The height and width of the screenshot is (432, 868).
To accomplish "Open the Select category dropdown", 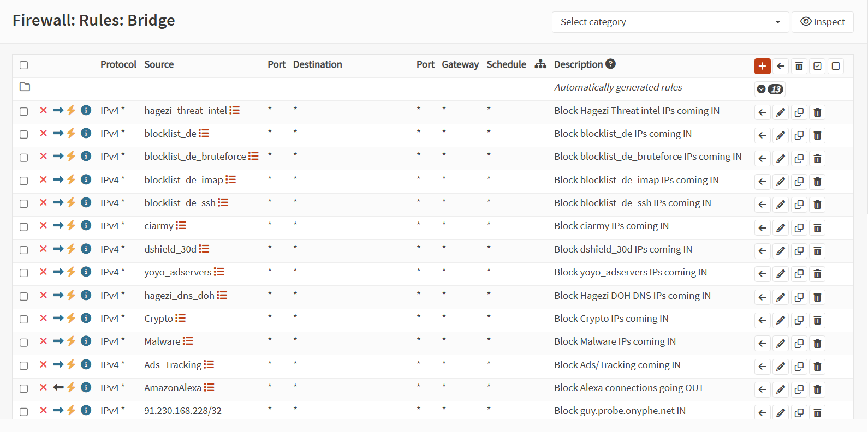I will (x=670, y=22).
